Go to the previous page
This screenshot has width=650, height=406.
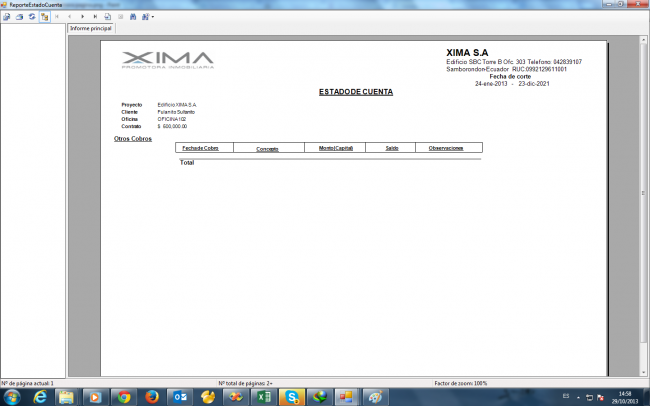pyautogui.click(x=70, y=17)
